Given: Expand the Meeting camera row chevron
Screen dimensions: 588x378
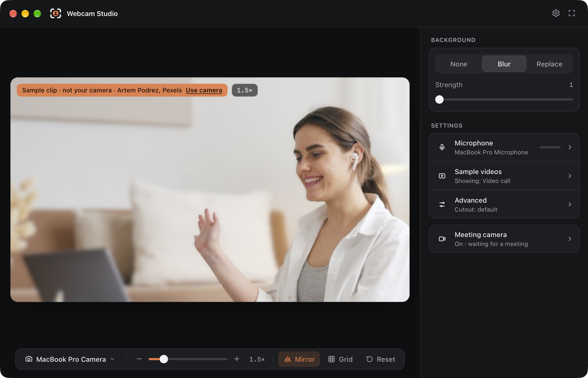Looking at the screenshot, I should click(570, 239).
